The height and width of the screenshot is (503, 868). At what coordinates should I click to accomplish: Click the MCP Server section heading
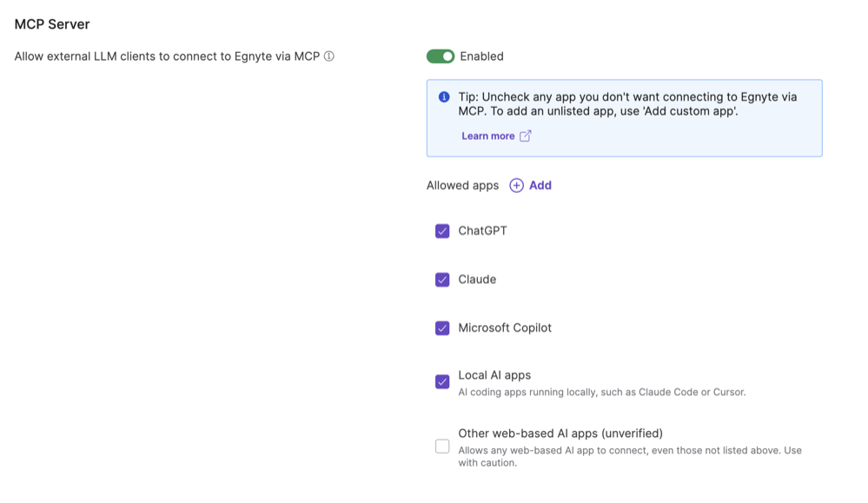pyautogui.click(x=52, y=24)
